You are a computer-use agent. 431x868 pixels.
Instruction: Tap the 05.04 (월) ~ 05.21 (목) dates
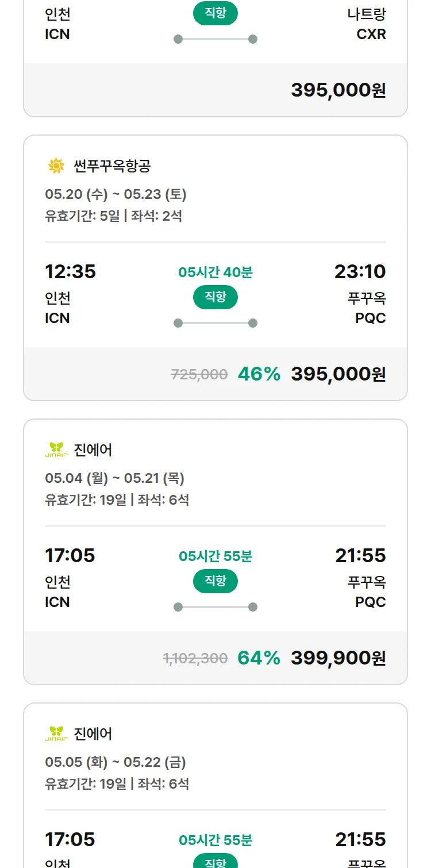tap(114, 478)
